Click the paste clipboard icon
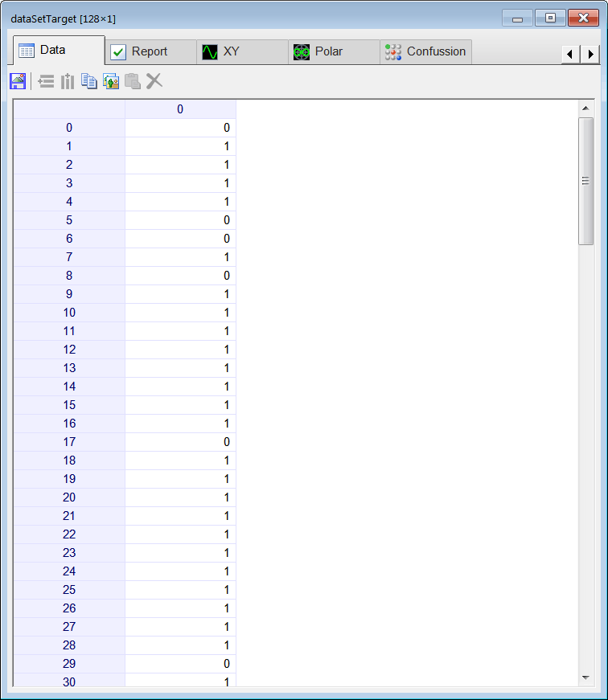Screen dimensions: 608x700 (x=133, y=81)
